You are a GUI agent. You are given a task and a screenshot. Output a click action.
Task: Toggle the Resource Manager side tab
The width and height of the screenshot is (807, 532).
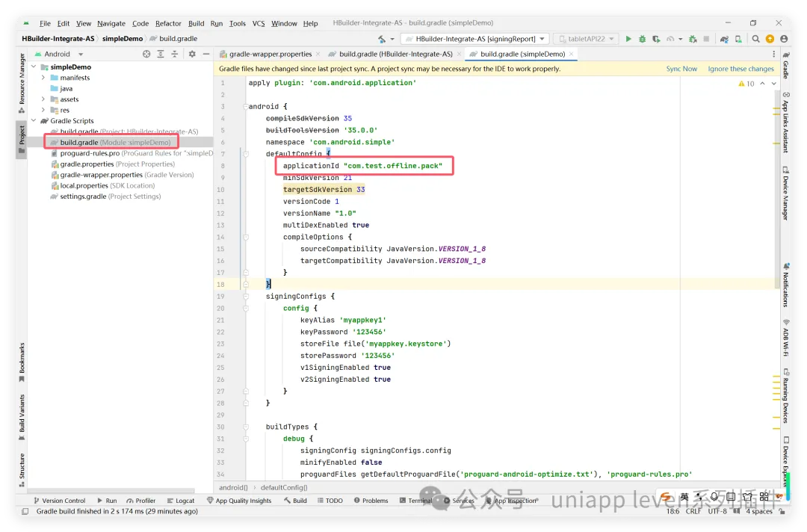click(22, 84)
